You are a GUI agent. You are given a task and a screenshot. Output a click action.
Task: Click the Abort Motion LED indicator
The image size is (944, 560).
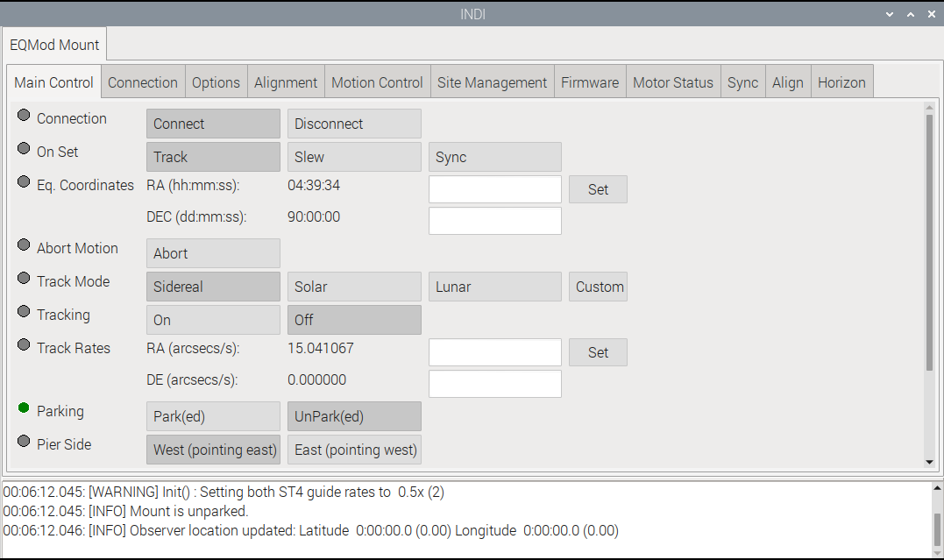pyautogui.click(x=24, y=245)
